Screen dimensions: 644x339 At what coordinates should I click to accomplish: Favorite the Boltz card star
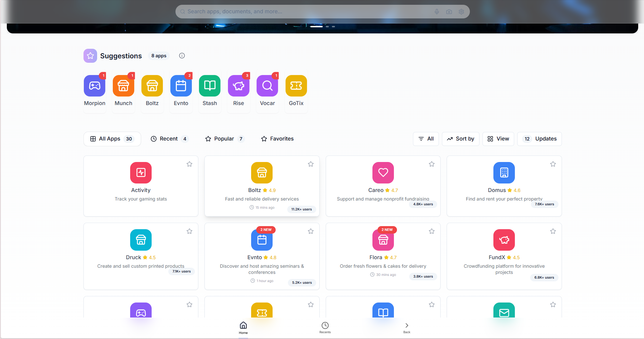[x=311, y=164]
